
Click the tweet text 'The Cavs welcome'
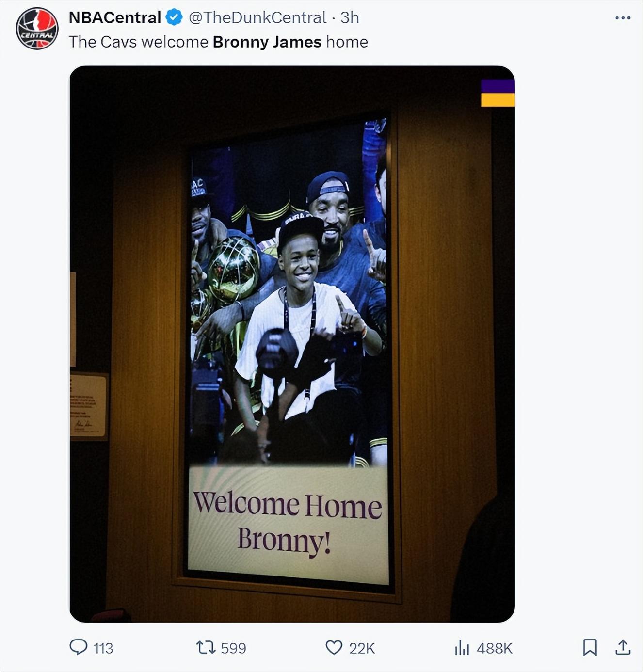pyautogui.click(x=139, y=42)
